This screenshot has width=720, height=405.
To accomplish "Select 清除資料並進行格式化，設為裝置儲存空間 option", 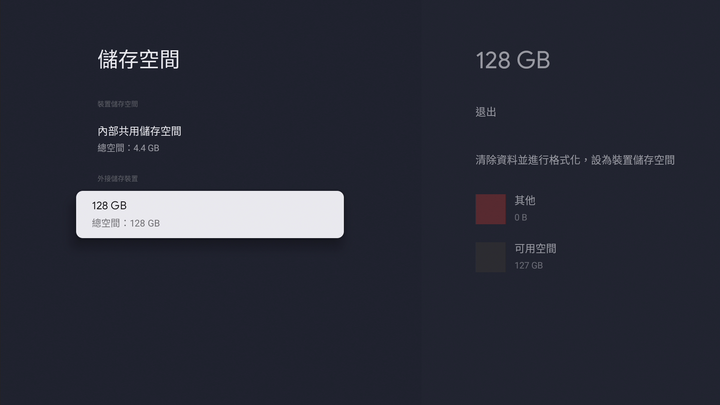I will (575, 160).
